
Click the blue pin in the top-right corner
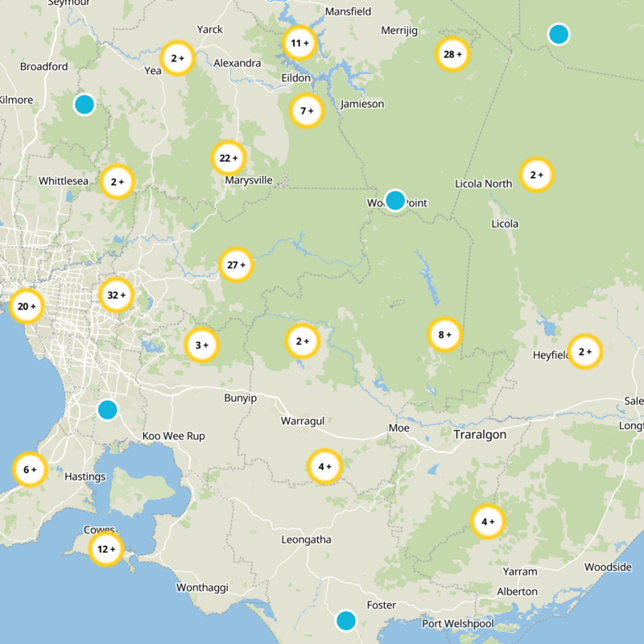559,34
